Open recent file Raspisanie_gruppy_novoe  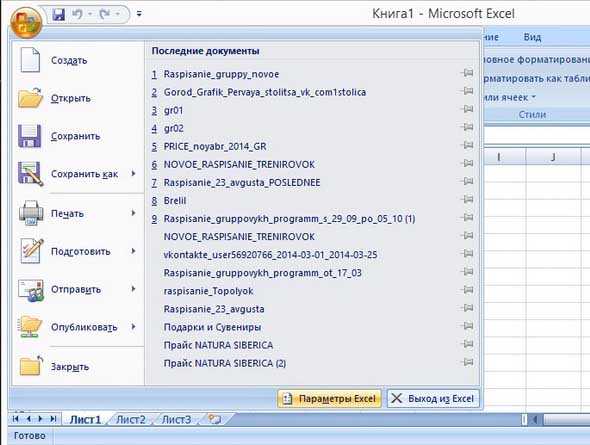(221, 74)
